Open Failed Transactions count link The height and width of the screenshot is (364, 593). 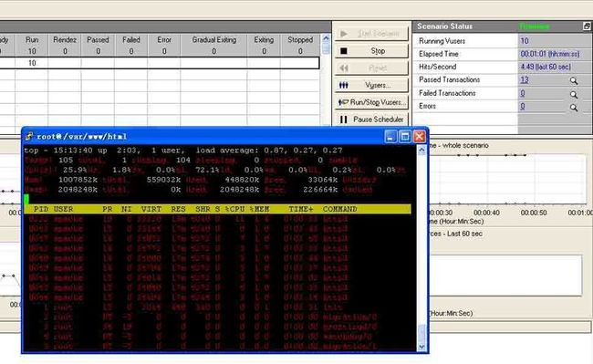click(522, 93)
